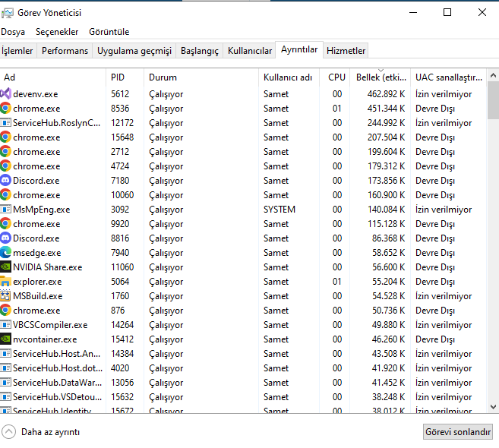Maximize the Görev Yöneticisi window
The width and height of the screenshot is (499, 448).
point(447,12)
